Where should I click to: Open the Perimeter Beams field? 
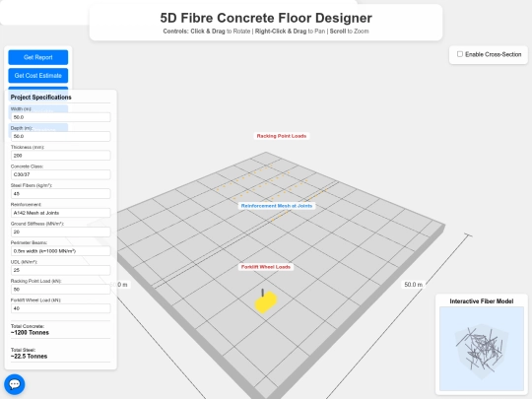click(x=61, y=251)
